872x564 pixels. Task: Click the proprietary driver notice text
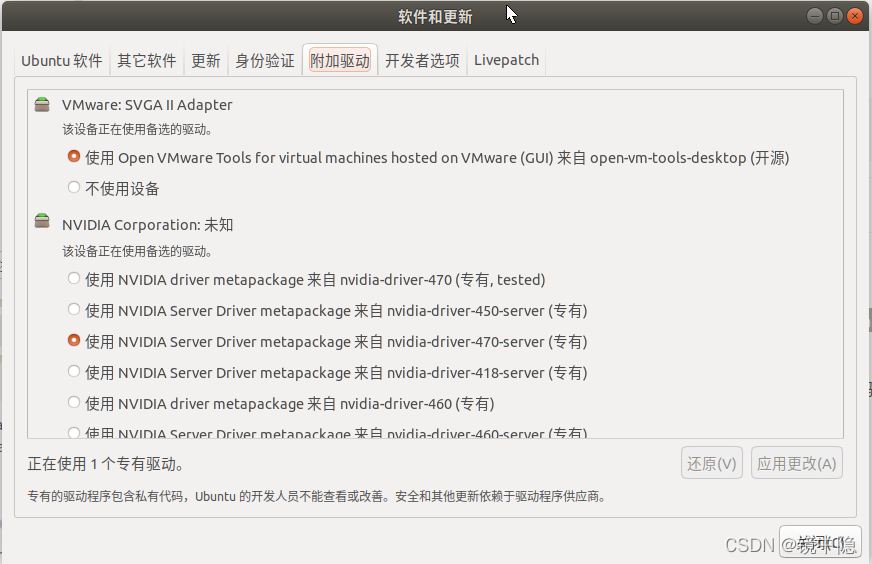point(316,496)
